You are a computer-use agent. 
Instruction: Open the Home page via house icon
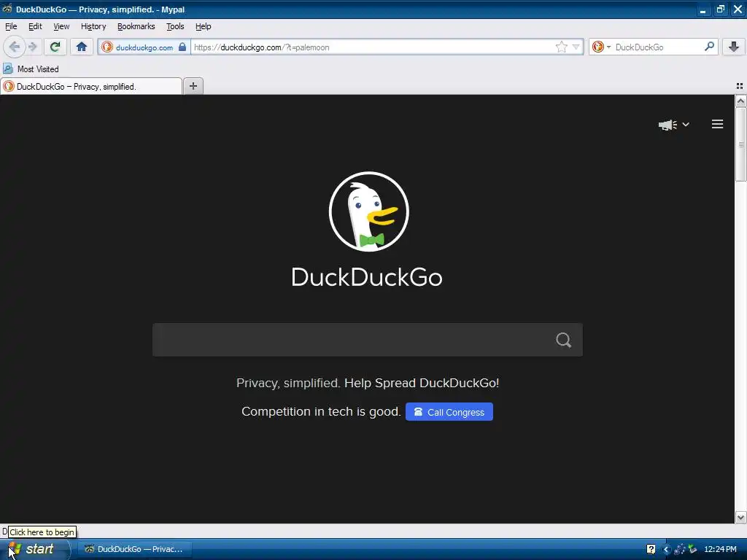point(82,47)
